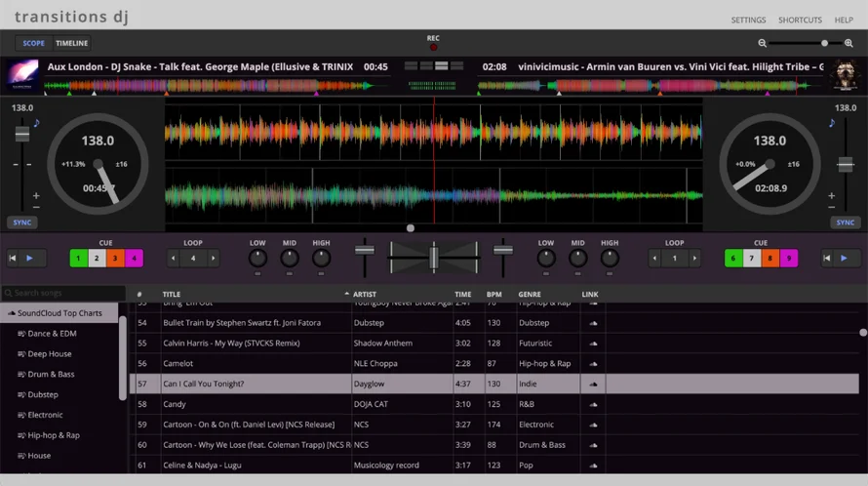The height and width of the screenshot is (486, 868).
Task: Play the right deck
Action: [845, 258]
